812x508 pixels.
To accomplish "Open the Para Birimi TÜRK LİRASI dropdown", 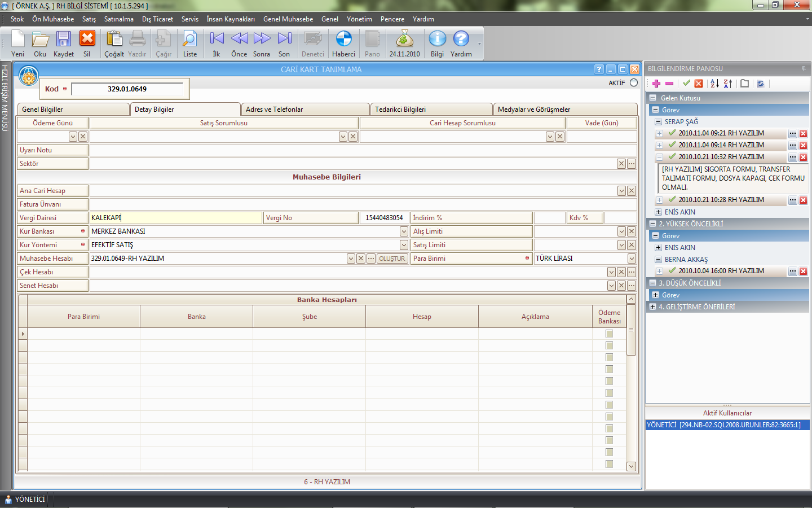I will tap(632, 259).
